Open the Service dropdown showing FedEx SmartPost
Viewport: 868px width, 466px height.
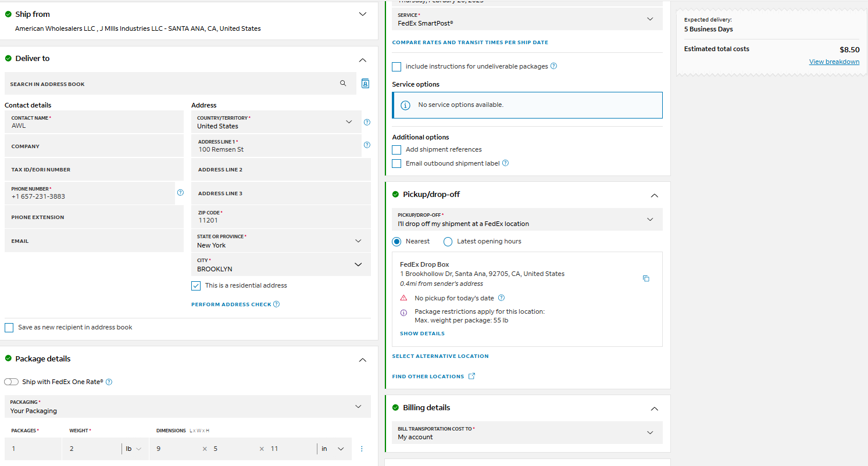(527, 19)
